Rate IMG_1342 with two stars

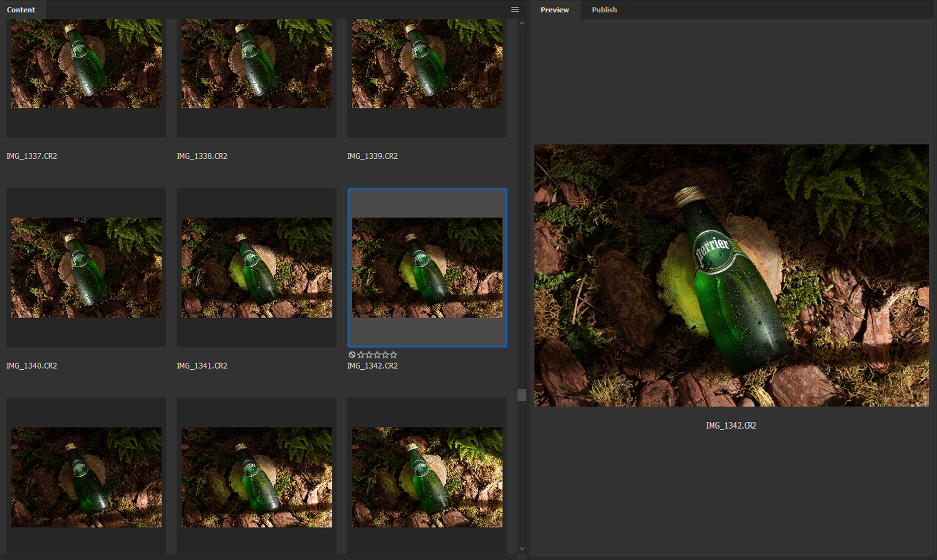tap(369, 355)
